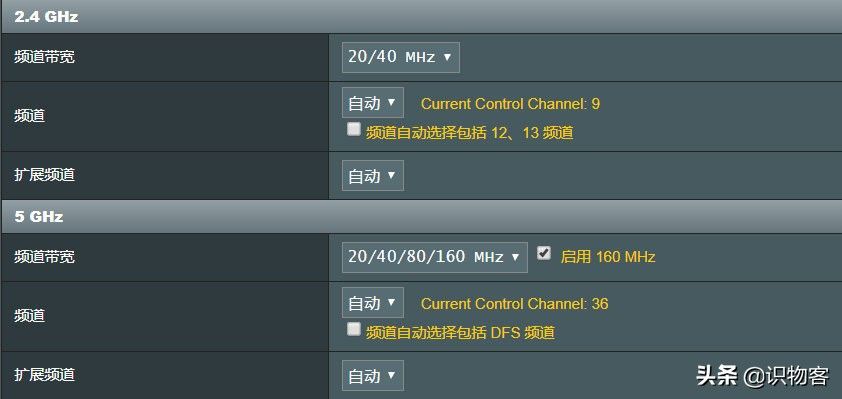Screen dimensions: 842x399
Task: Select the 5 GHz section header
Action: click(421, 216)
